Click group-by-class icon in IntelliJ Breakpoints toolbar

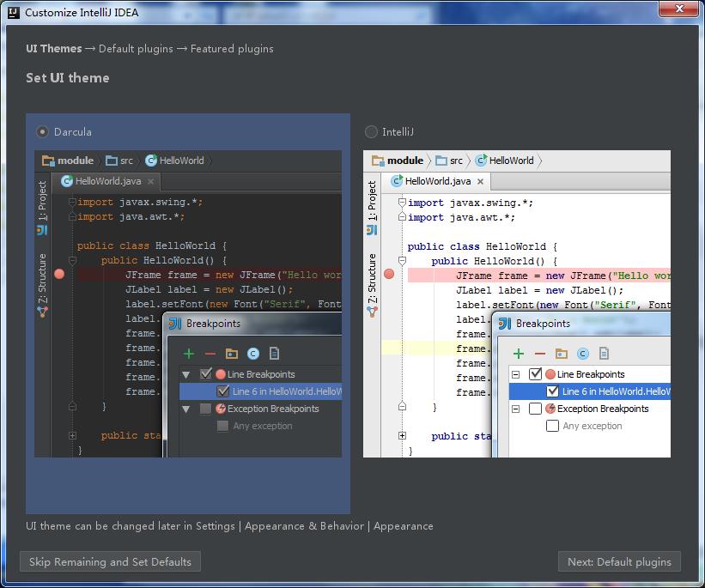tap(583, 354)
